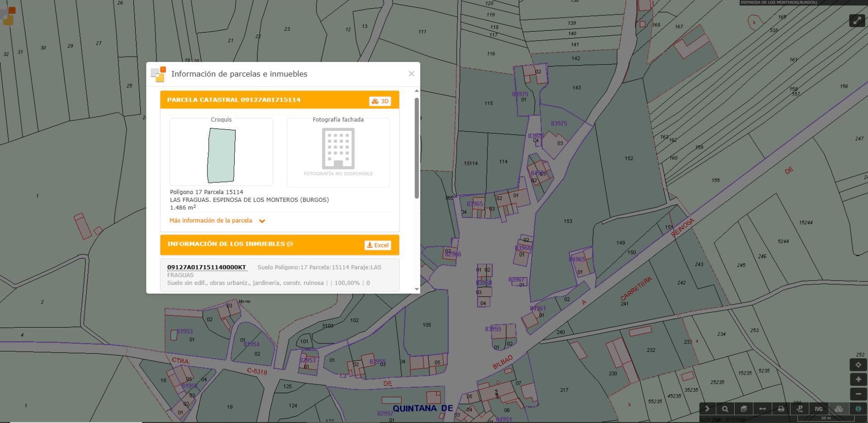Collapse the map toolbar with the arrow icon
Image resolution: width=868 pixels, height=423 pixels.
(x=708, y=409)
